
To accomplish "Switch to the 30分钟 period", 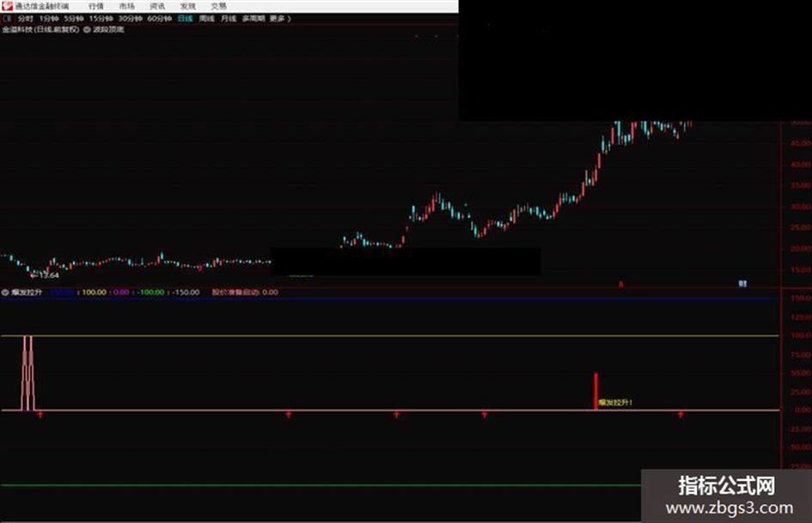I will [130, 19].
